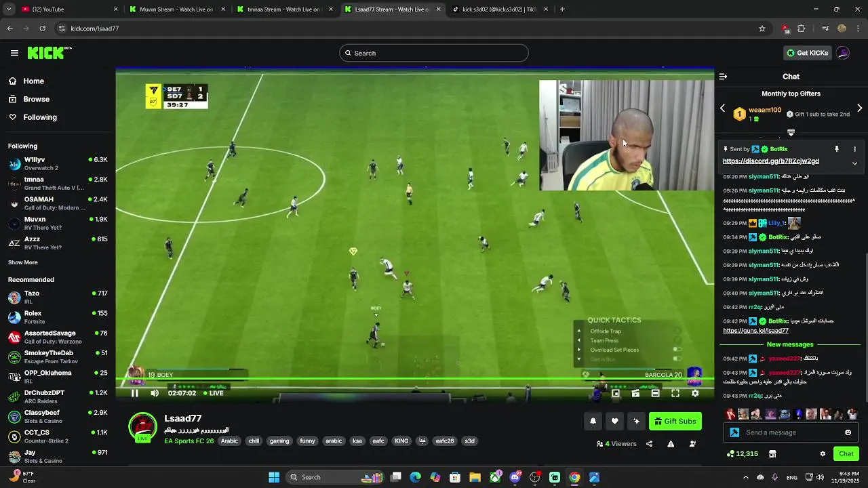Open the guns.lol/lsaad77 link
The height and width of the screenshot is (488, 868).
pos(755,331)
